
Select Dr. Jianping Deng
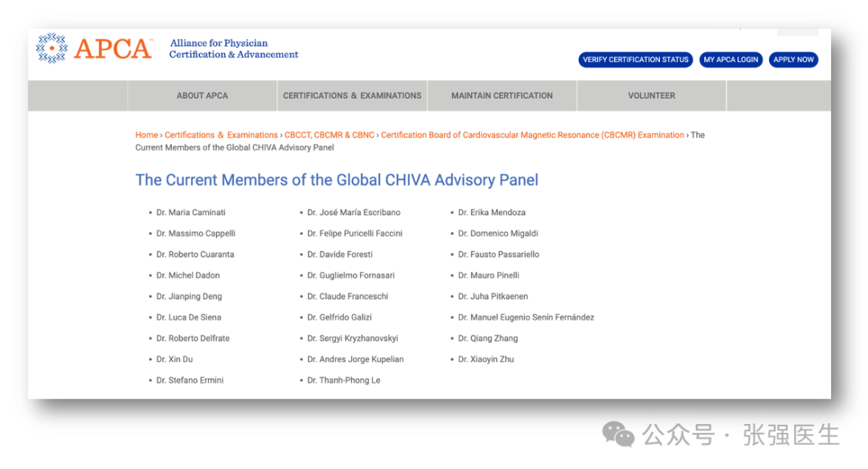[189, 296]
